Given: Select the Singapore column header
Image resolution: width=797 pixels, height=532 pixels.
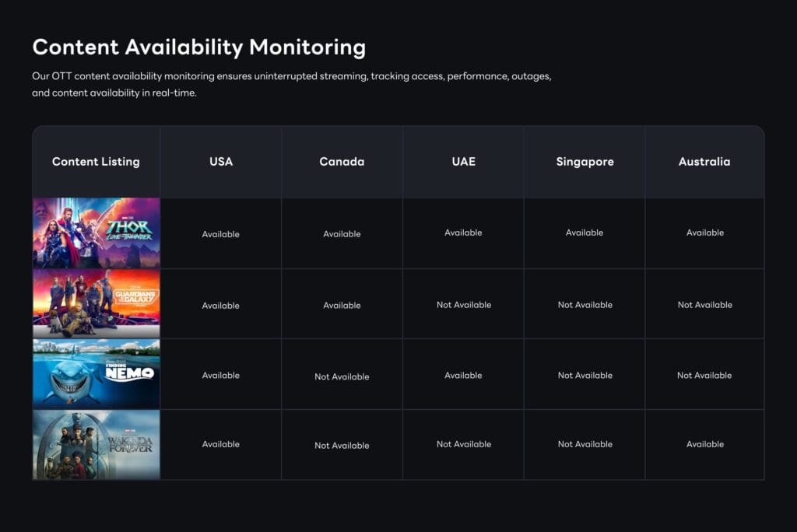Looking at the screenshot, I should click(585, 162).
